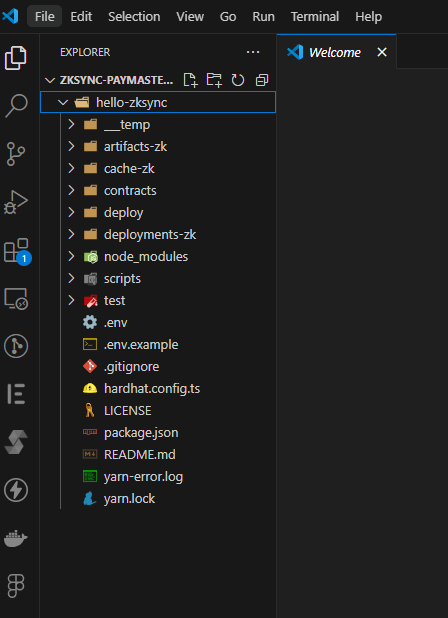Open the Figma view in activity bar
This screenshot has height=618, width=448.
click(x=16, y=586)
